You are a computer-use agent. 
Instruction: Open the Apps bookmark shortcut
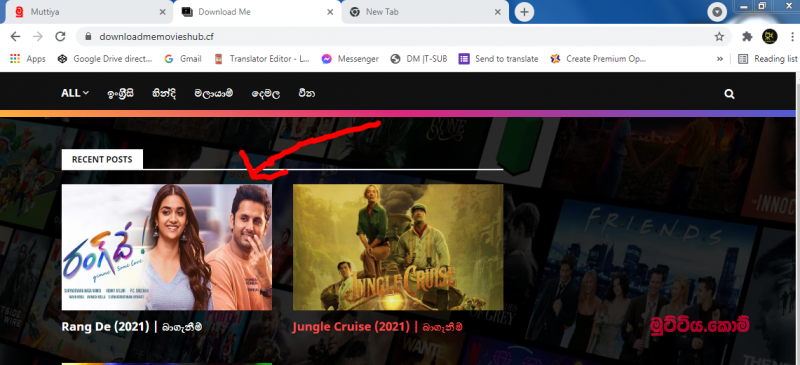(28, 59)
